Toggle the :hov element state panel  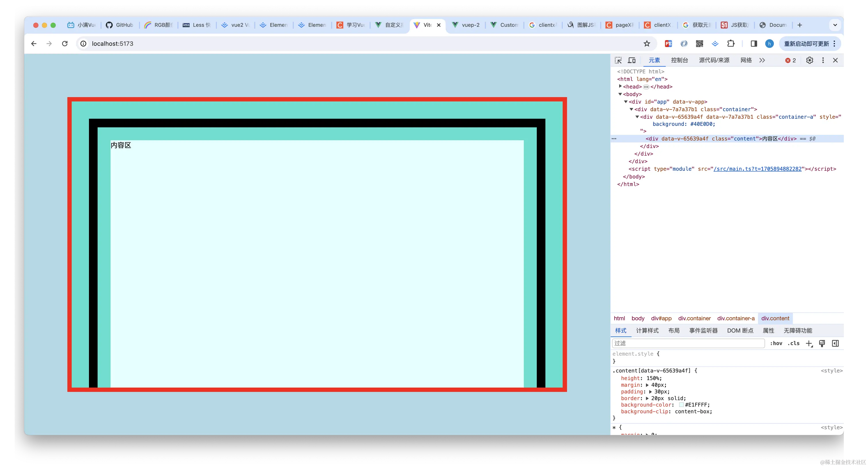tap(776, 343)
